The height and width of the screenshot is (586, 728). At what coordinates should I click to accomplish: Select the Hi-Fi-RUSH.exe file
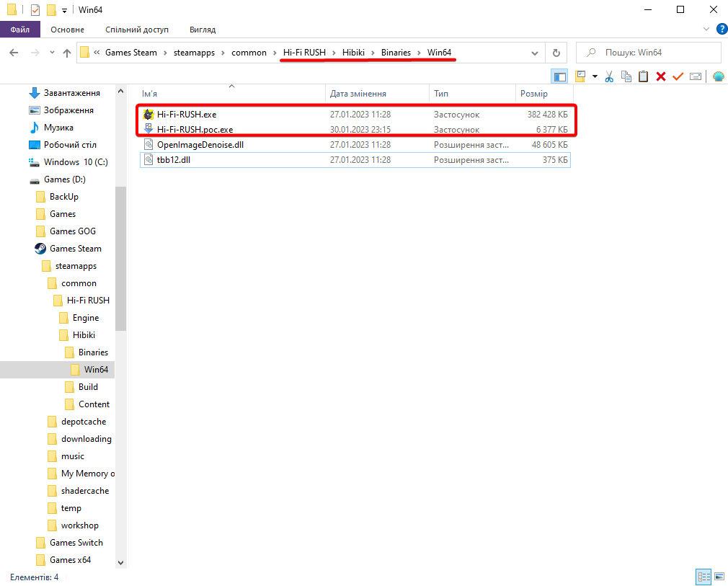point(355,114)
